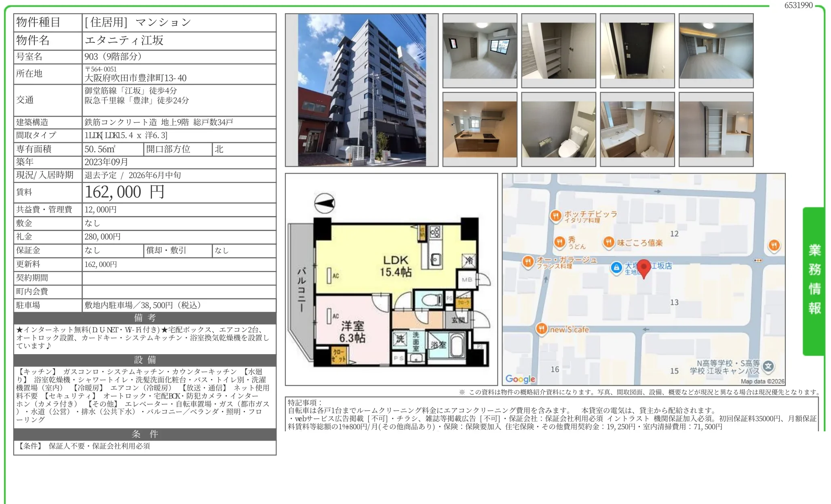Click the 秀 うどん restaurant map icon

(559, 242)
